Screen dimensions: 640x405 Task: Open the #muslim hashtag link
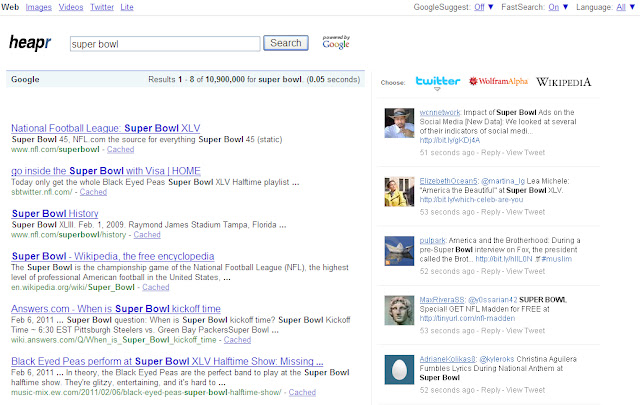pyautogui.click(x=556, y=259)
